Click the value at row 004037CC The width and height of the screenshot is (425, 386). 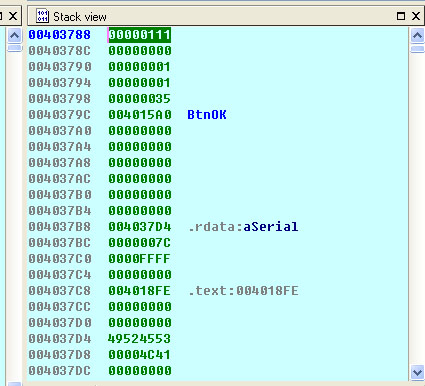(140, 307)
